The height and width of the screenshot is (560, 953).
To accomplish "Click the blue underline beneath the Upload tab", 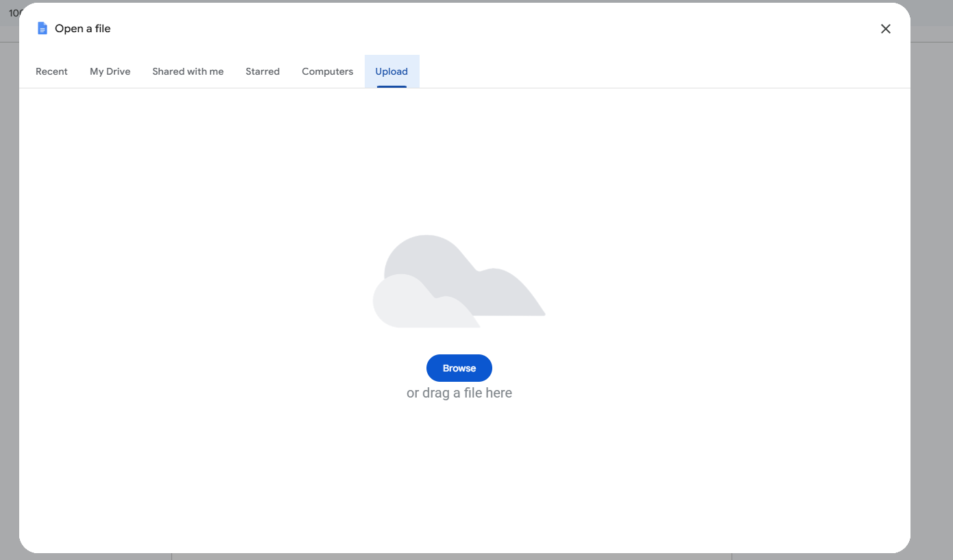I will tap(391, 86).
